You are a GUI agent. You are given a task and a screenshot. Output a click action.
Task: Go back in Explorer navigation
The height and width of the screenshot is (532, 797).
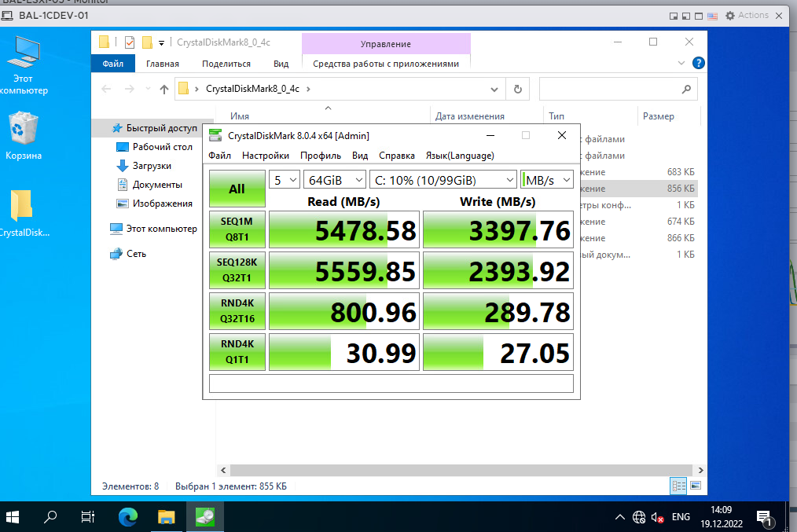(x=106, y=89)
